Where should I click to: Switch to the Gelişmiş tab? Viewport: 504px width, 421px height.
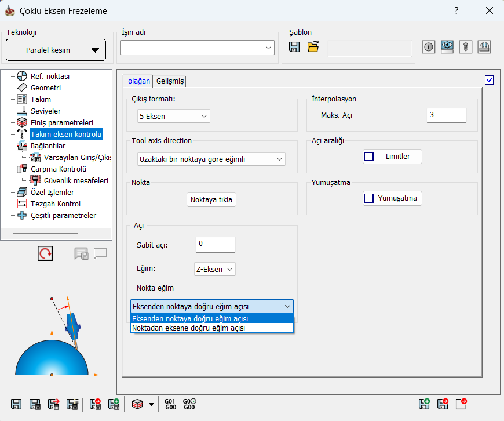tap(170, 81)
